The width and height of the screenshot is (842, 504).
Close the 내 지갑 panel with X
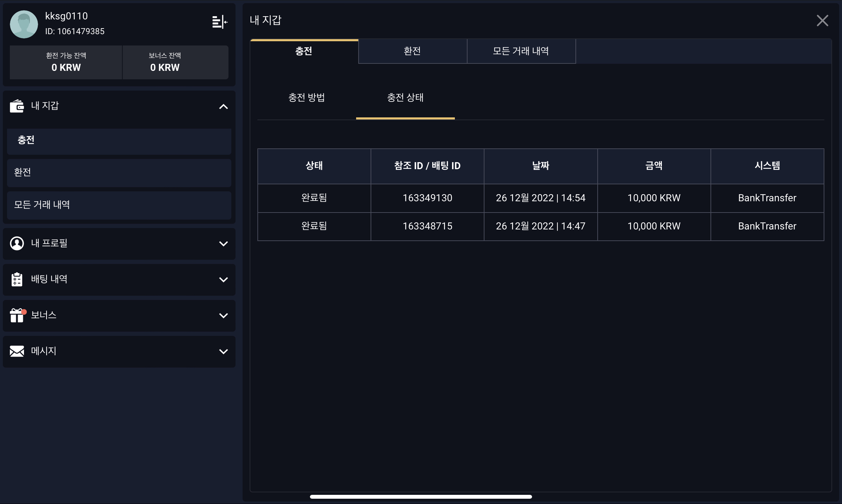point(822,21)
